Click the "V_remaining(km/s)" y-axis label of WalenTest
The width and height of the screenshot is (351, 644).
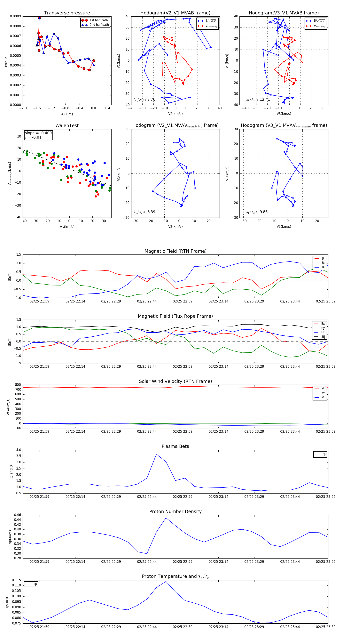tap(10, 173)
